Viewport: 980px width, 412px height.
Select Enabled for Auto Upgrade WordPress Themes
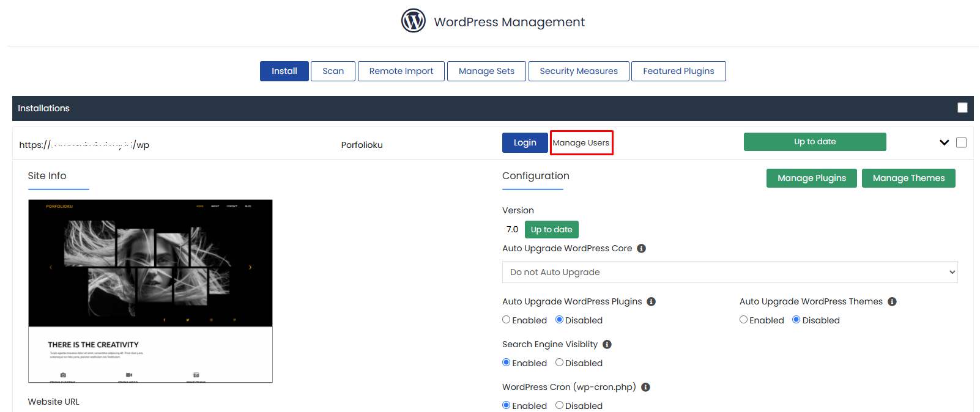(743, 320)
